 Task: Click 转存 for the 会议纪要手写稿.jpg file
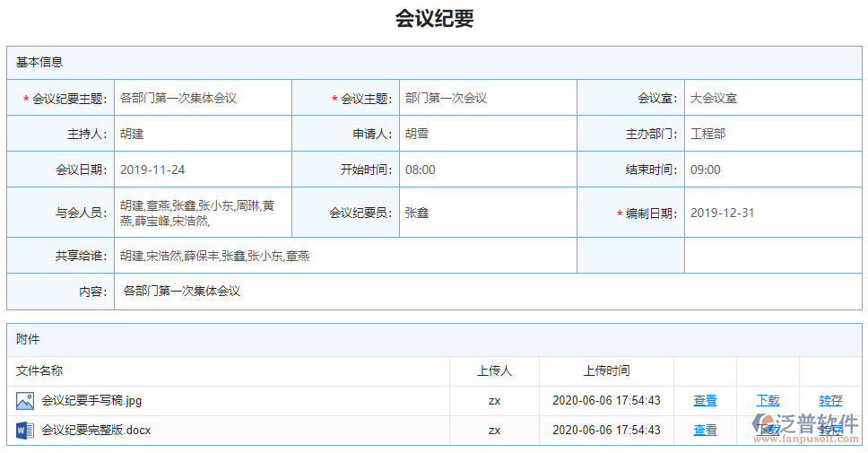click(830, 401)
